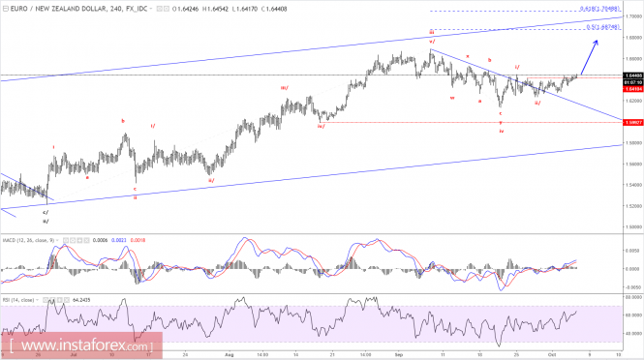Remove the MACD indicator via its X icon

(x=86, y=241)
